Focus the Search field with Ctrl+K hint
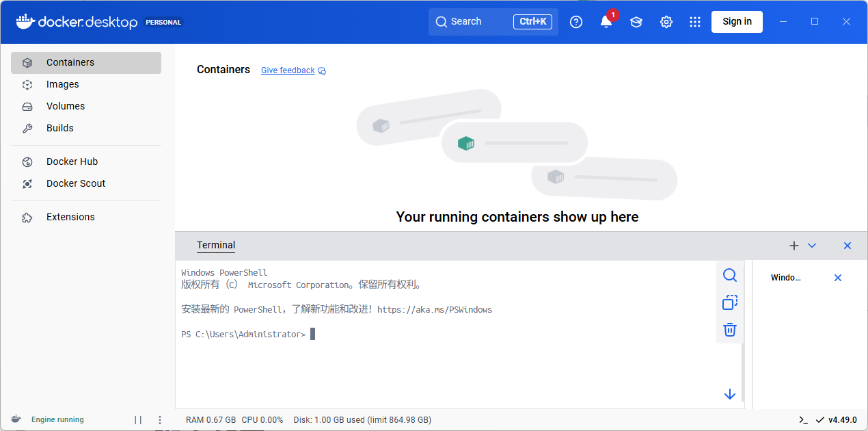Screen dimensions: 868x431 [x=493, y=22]
